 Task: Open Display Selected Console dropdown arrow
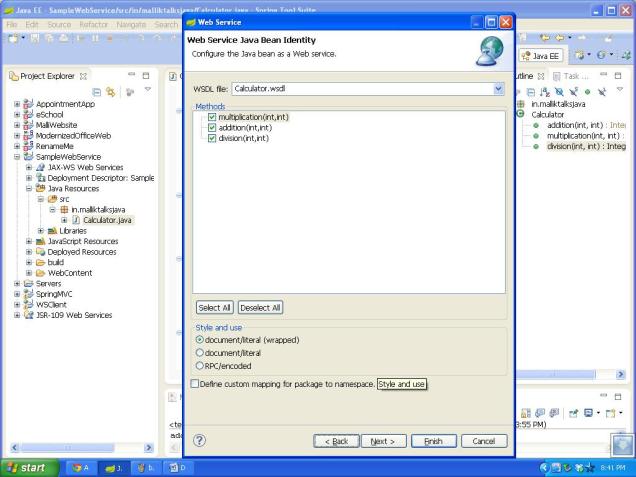point(598,413)
